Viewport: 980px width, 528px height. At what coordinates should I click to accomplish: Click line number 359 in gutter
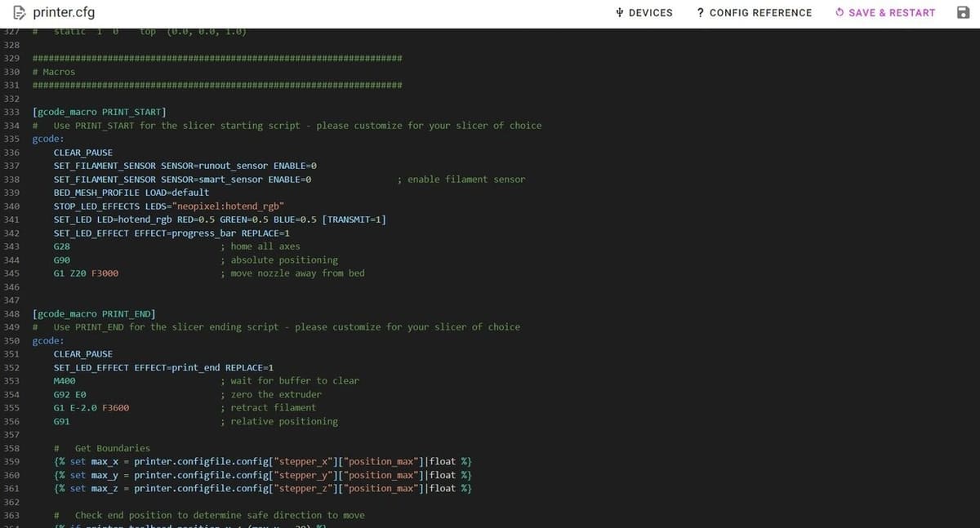coord(11,462)
